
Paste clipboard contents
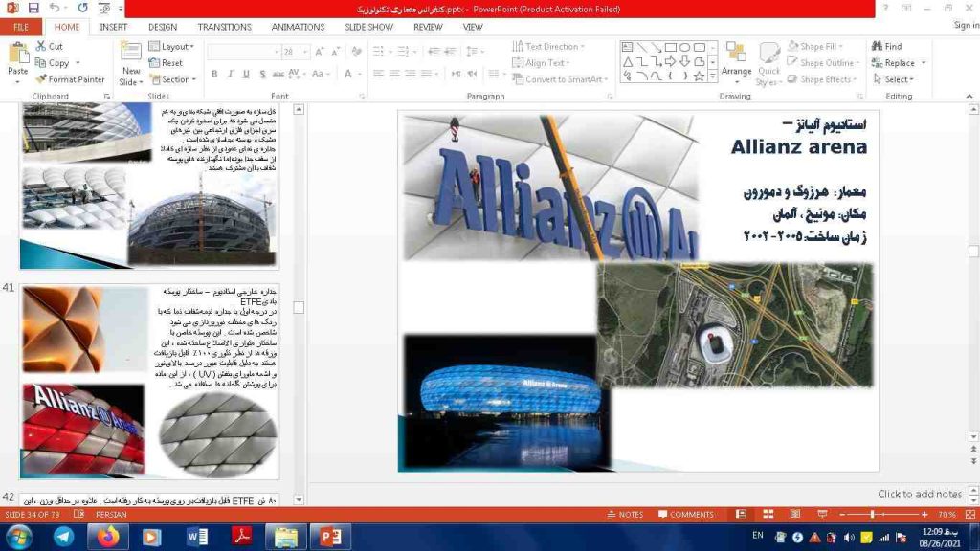point(17,63)
